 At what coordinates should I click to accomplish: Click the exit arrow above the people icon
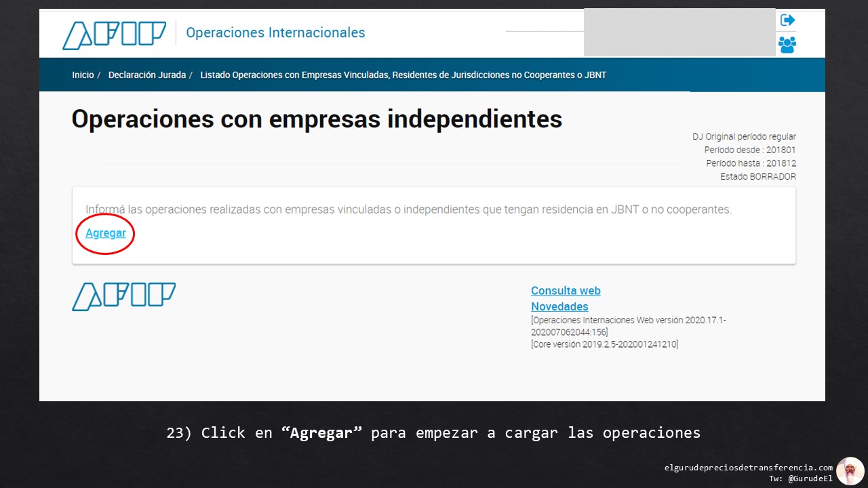787,20
